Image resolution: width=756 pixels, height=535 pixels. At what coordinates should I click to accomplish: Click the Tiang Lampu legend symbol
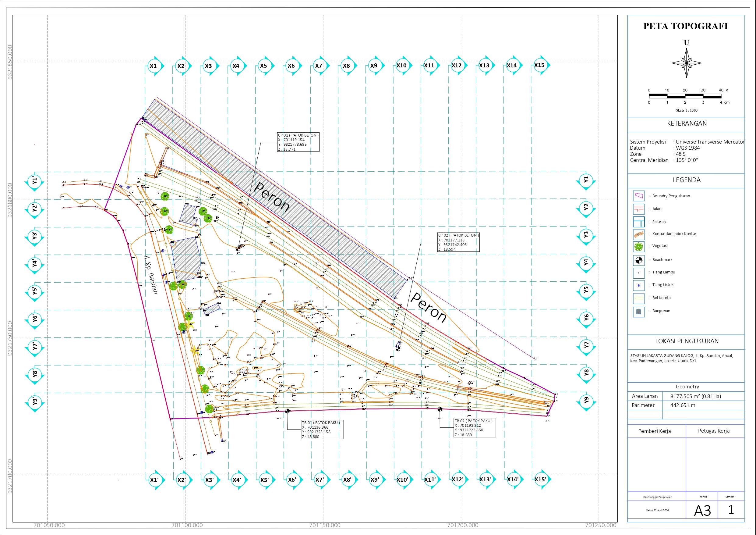pyautogui.click(x=639, y=273)
